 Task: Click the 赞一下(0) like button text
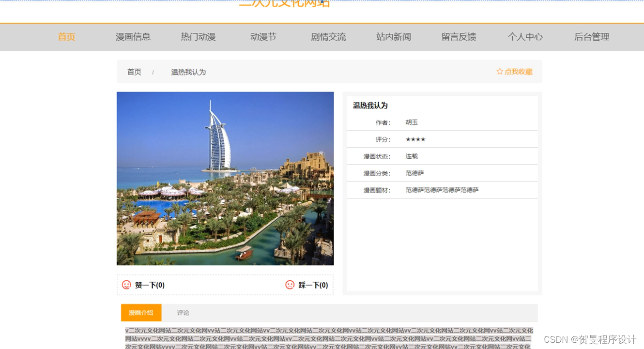[150, 285]
